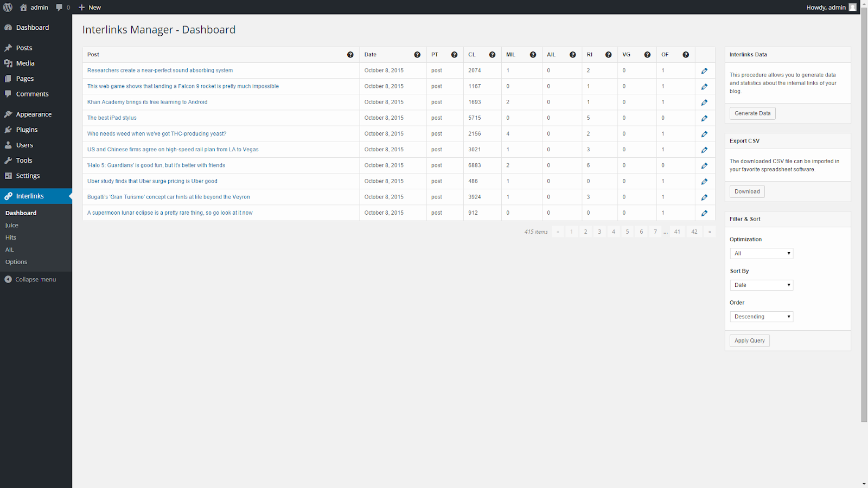This screenshot has height=488, width=868.
Task: Show help for the CL column
Action: (x=492, y=55)
